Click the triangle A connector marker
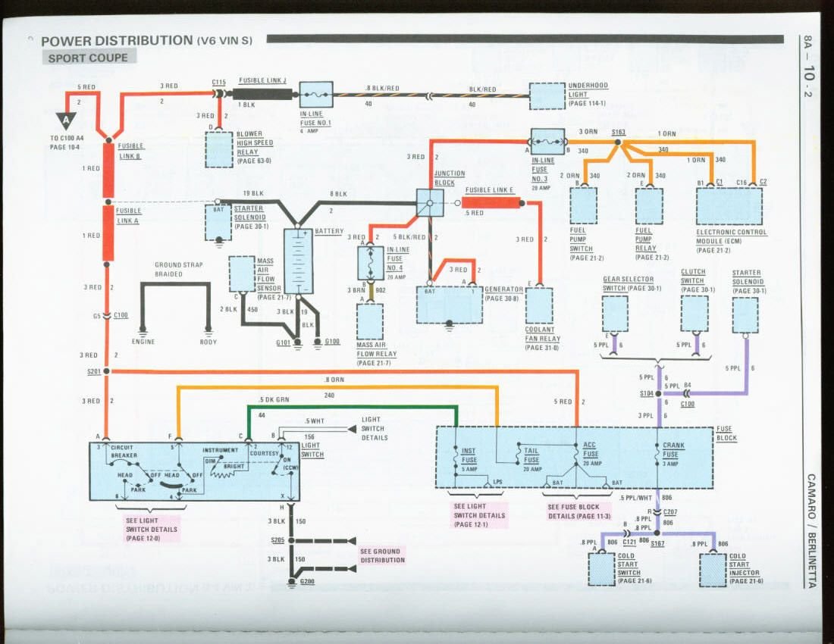This screenshot has height=644, width=834. tap(66, 120)
